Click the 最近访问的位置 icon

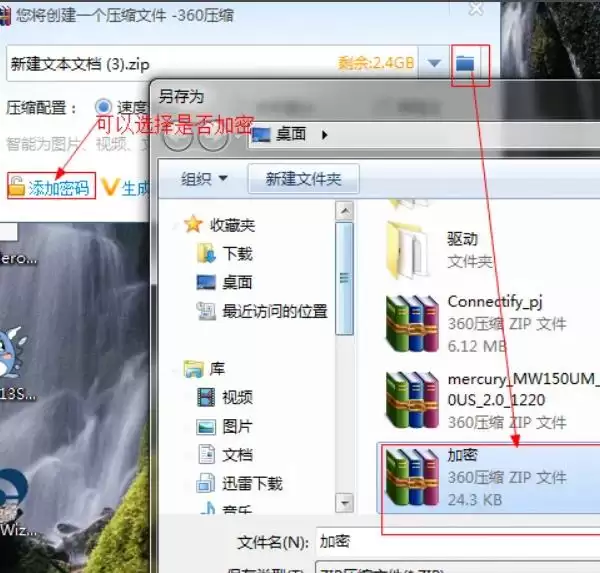click(x=206, y=311)
